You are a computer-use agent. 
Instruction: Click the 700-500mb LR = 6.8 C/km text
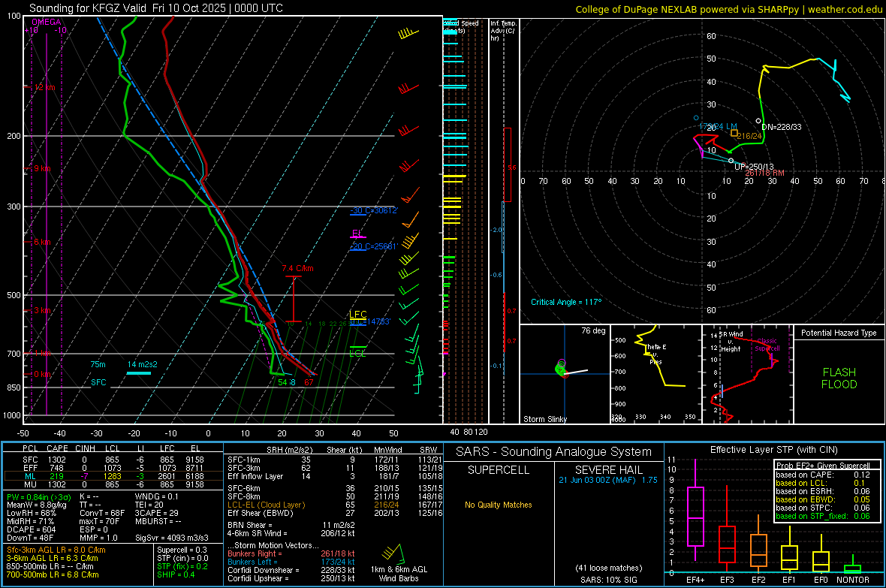53,574
